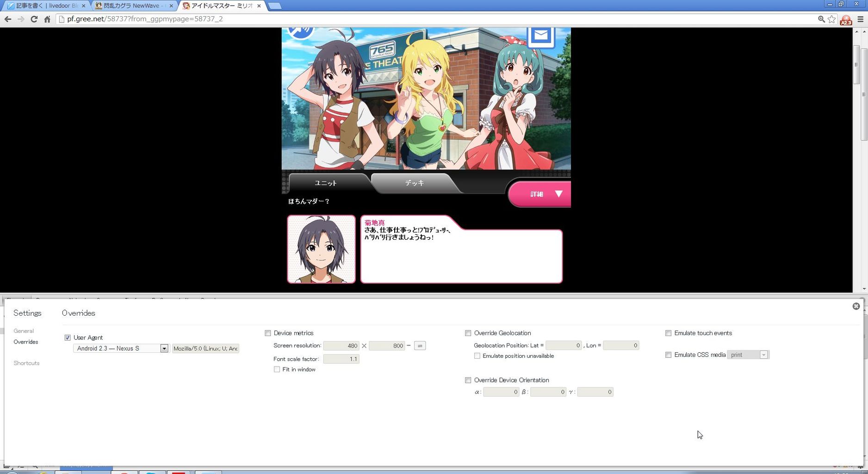Open the General settings section
This screenshot has width=868, height=474.
pyautogui.click(x=24, y=331)
